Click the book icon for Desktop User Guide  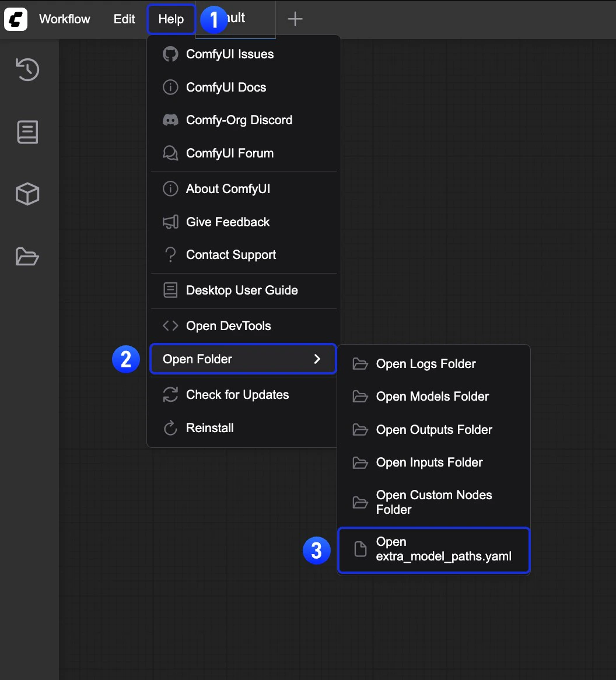tap(170, 290)
